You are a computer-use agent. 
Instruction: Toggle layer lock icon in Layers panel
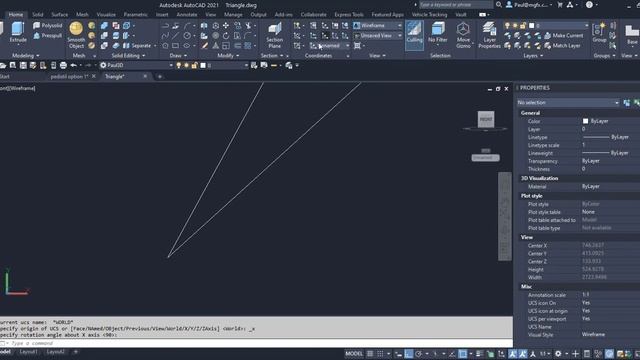[523, 25]
